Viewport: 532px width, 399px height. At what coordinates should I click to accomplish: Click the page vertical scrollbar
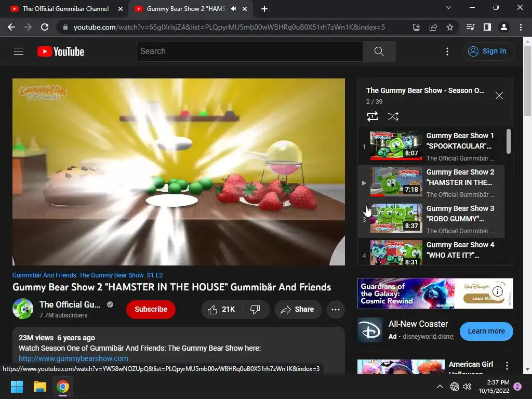(x=527, y=81)
